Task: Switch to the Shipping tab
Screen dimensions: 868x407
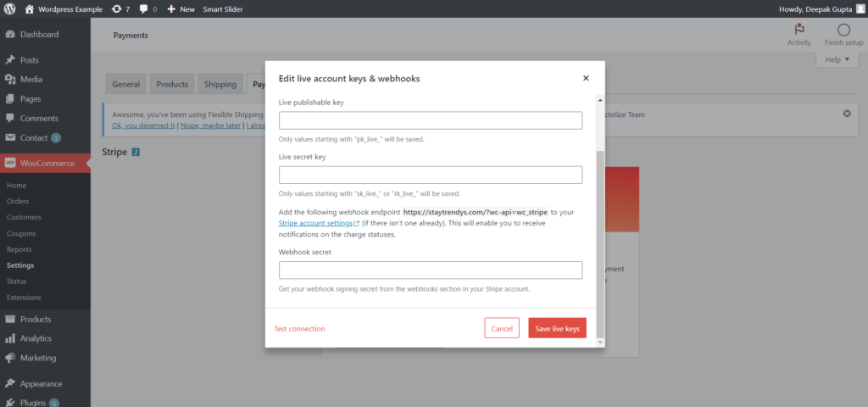Action: click(x=220, y=84)
